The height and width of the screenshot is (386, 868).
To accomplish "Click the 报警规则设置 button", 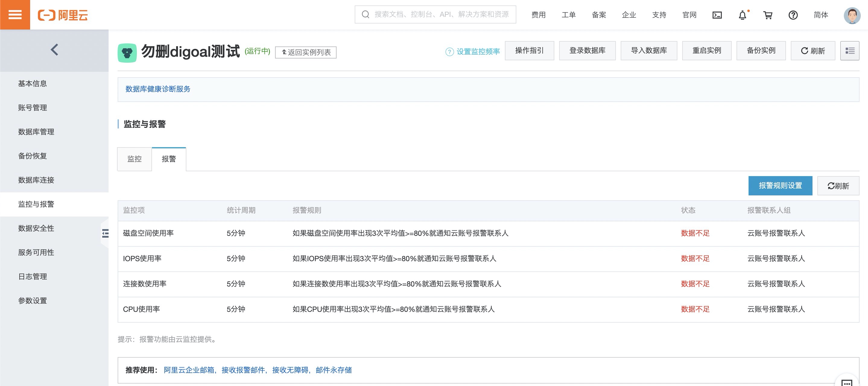I will click(780, 185).
